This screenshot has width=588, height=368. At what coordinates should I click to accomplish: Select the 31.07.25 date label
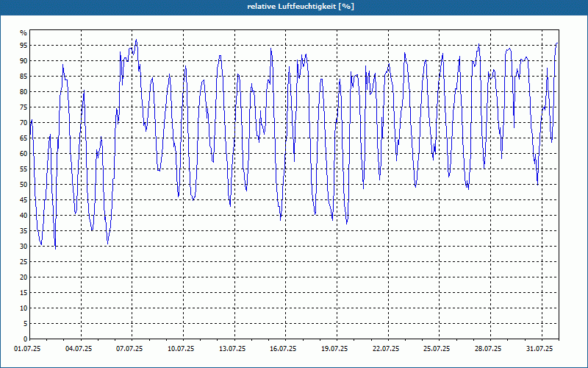click(539, 349)
